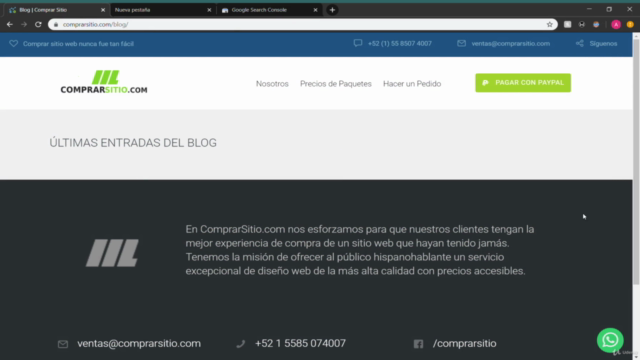
Task: Click the heart icon in top bar
Action: point(13,43)
